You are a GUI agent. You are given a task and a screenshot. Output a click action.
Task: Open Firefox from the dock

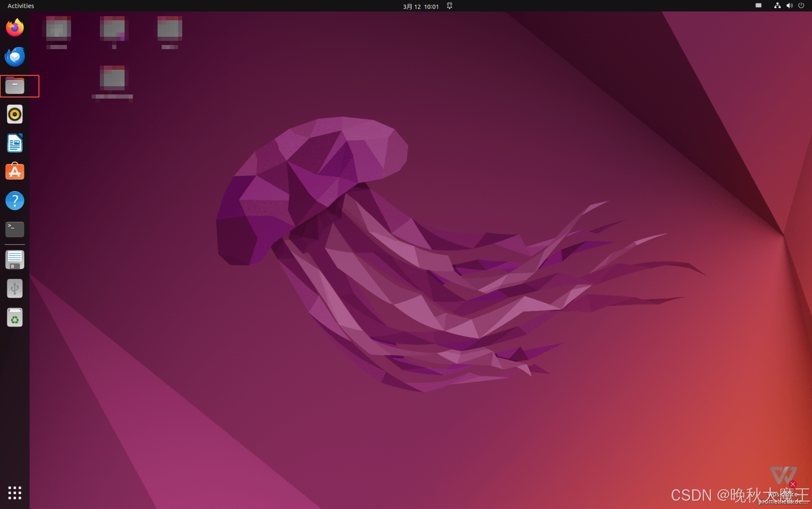point(15,28)
